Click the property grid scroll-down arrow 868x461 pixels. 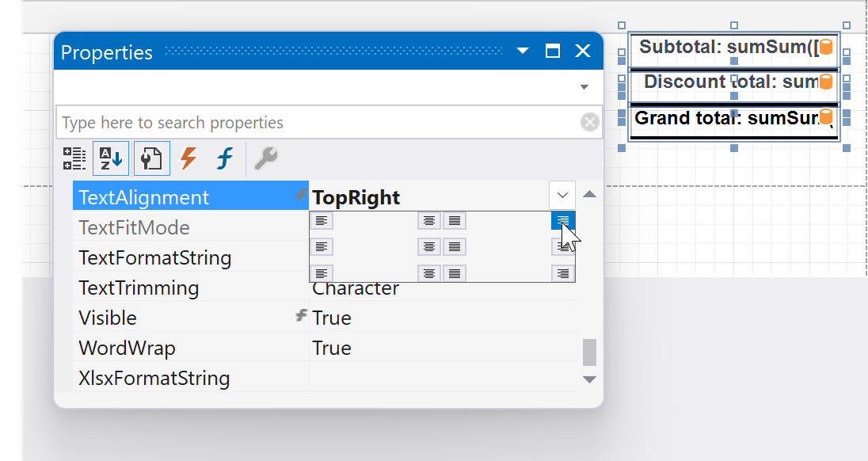click(x=589, y=379)
